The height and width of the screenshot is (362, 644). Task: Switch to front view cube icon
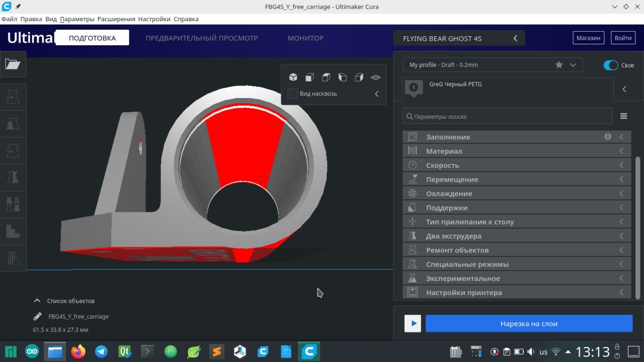(x=310, y=77)
